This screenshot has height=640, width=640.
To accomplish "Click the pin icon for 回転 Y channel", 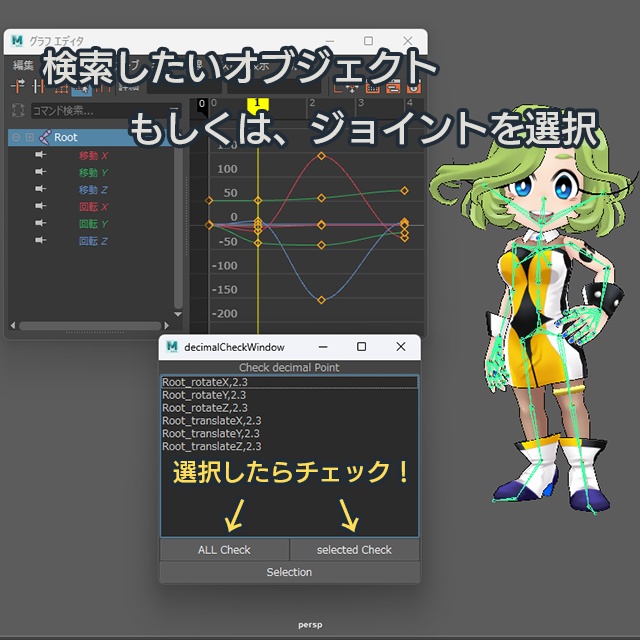I will tap(40, 223).
